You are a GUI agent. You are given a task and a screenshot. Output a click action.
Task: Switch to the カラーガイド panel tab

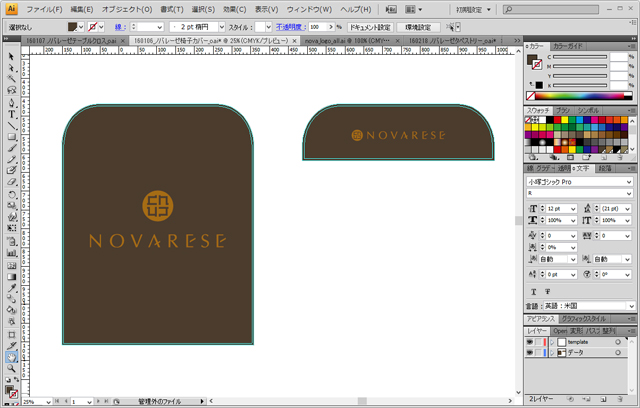coord(568,46)
